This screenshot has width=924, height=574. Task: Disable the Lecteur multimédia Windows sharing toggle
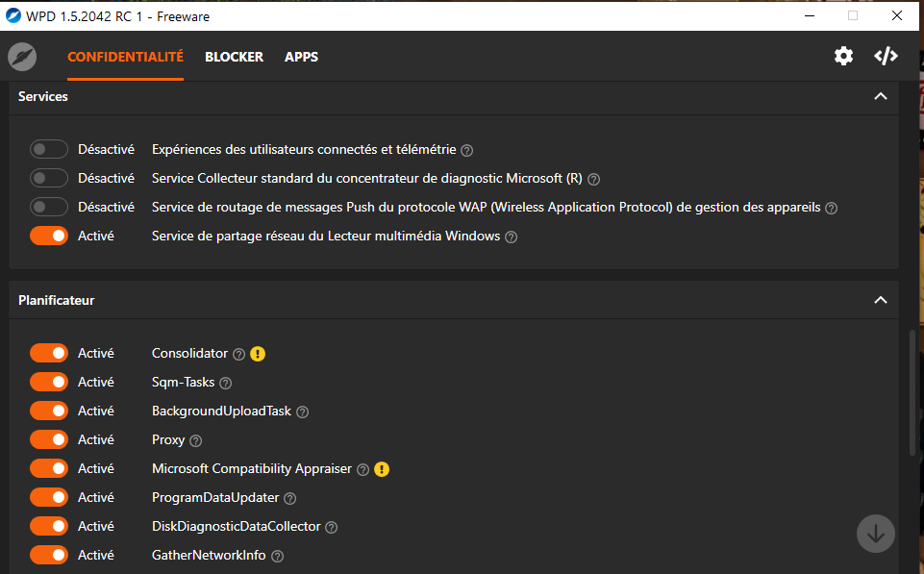coord(49,236)
